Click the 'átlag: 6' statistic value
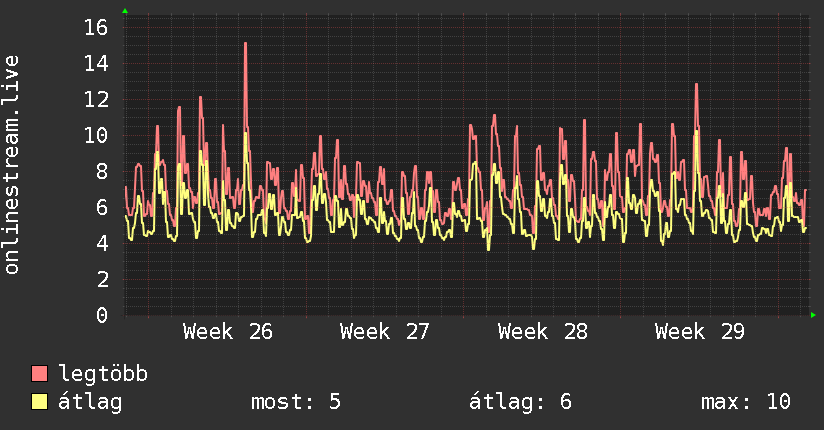 click(520, 402)
